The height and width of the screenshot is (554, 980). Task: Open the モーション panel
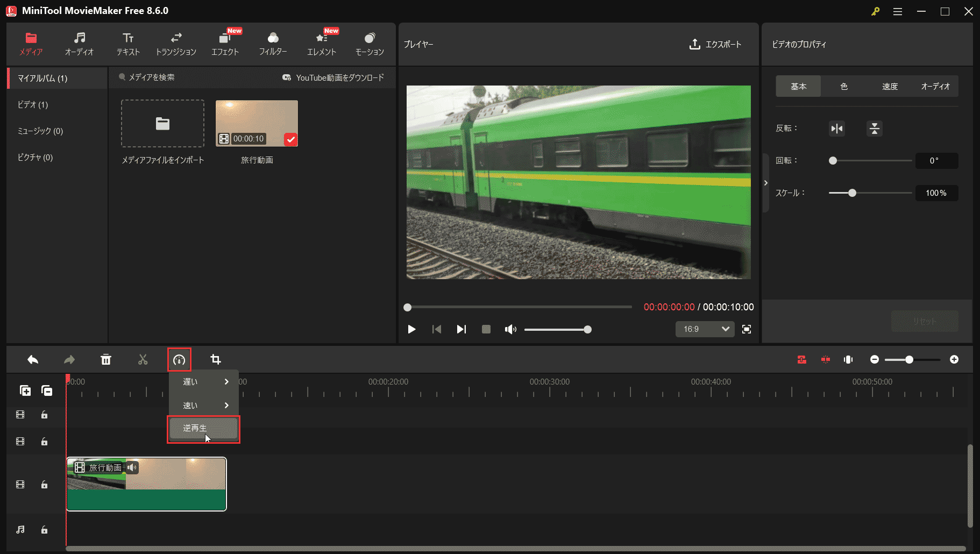pyautogui.click(x=369, y=43)
